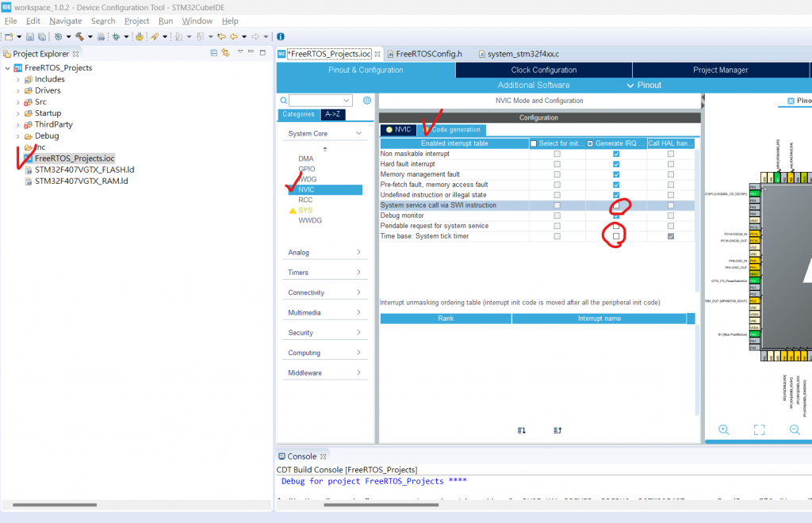Click the New file toolbar icon
Screen dimensions: 812x523
[x=9, y=36]
